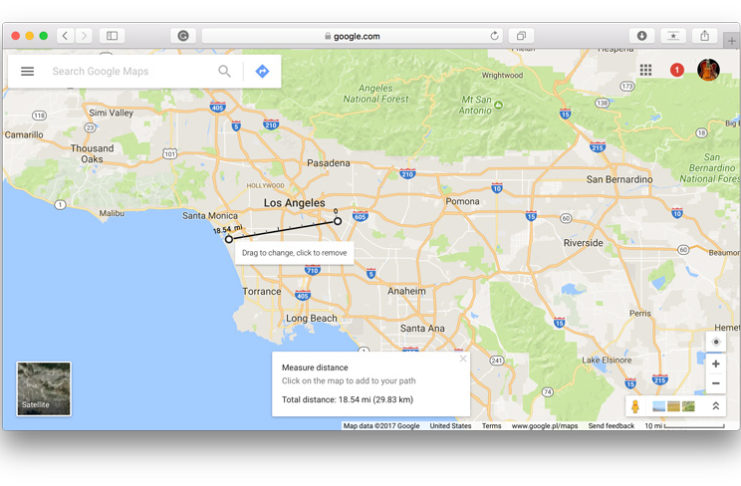Show your location on the map
Viewport: 741px width, 486px height.
click(715, 342)
